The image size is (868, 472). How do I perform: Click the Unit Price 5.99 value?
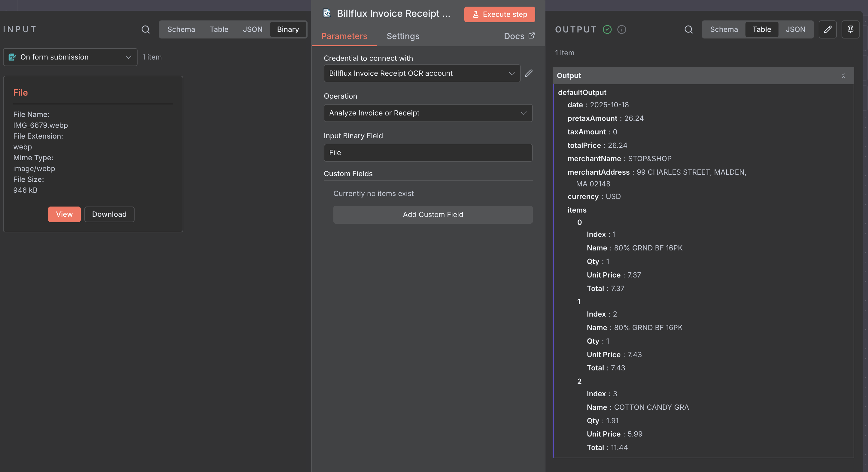pyautogui.click(x=635, y=434)
